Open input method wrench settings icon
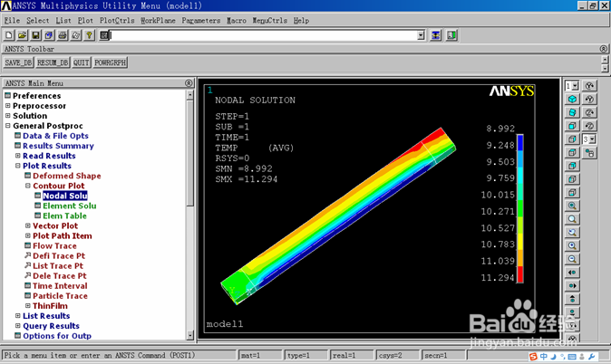This screenshot has height=364, width=611. pos(592,356)
